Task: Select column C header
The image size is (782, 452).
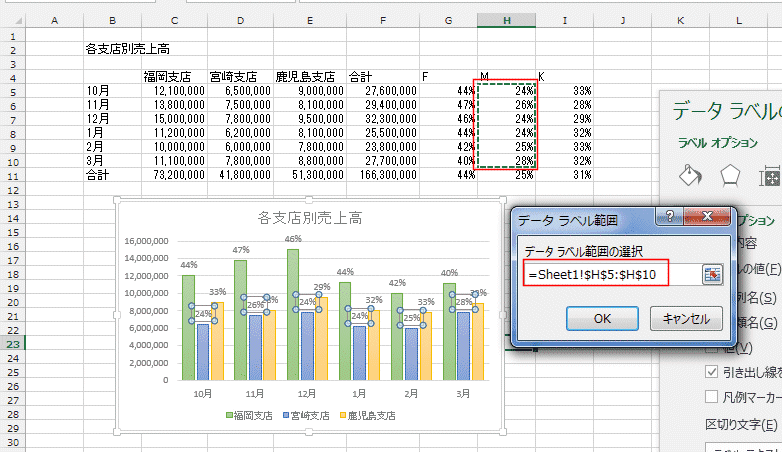Action: click(174, 19)
